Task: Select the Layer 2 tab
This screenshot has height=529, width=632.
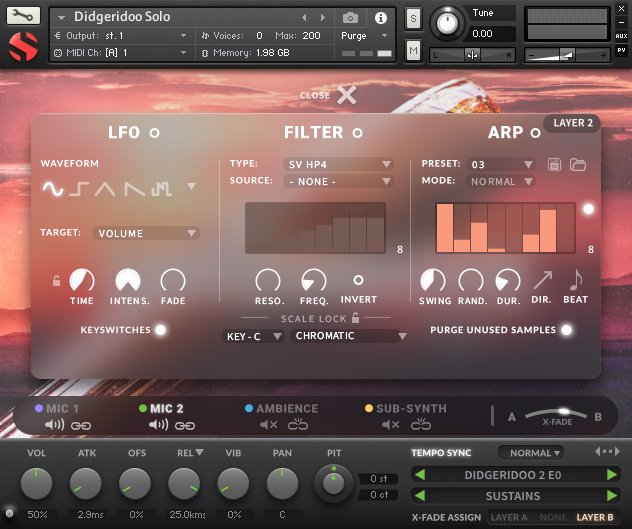Action: [574, 124]
